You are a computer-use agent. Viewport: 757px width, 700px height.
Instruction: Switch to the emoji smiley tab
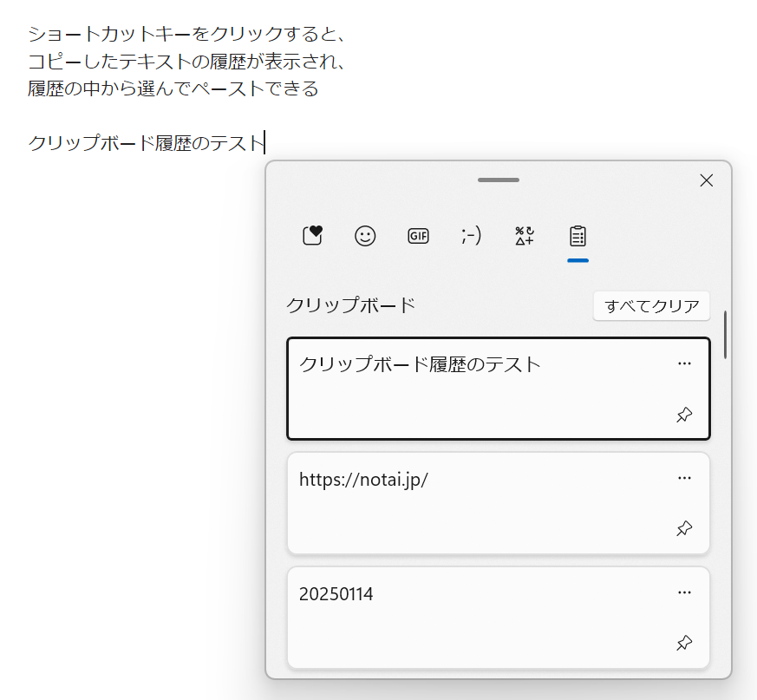(x=365, y=236)
